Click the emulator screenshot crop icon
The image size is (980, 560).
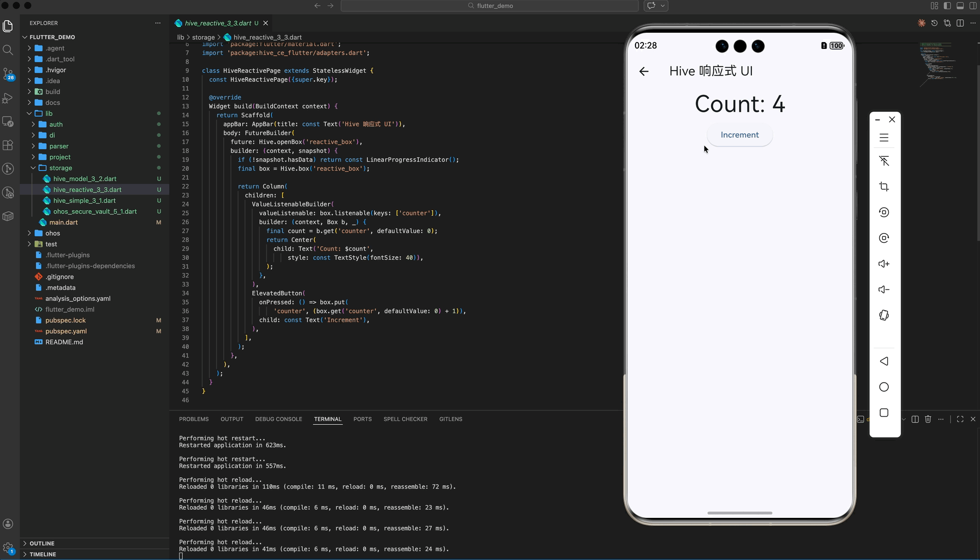coord(884,187)
